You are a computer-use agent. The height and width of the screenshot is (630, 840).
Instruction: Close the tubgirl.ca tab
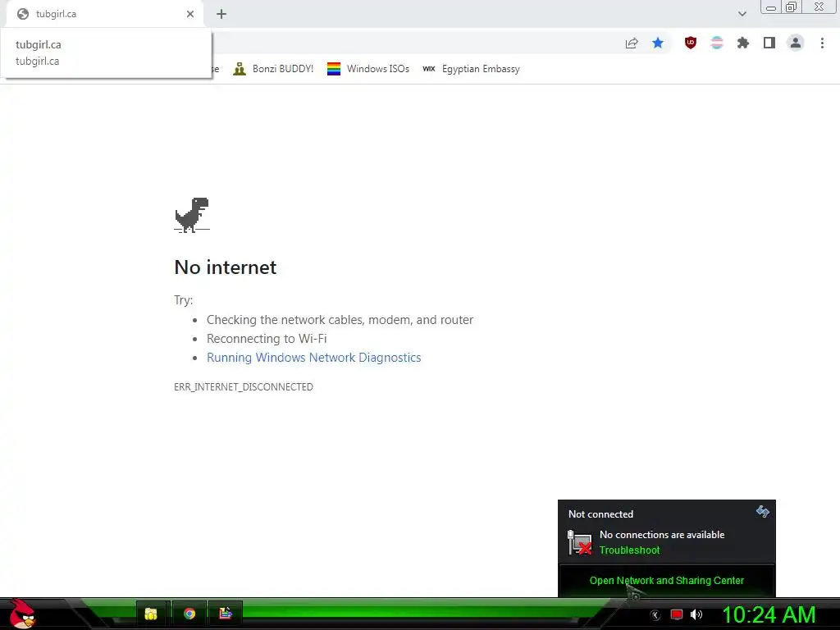[190, 14]
